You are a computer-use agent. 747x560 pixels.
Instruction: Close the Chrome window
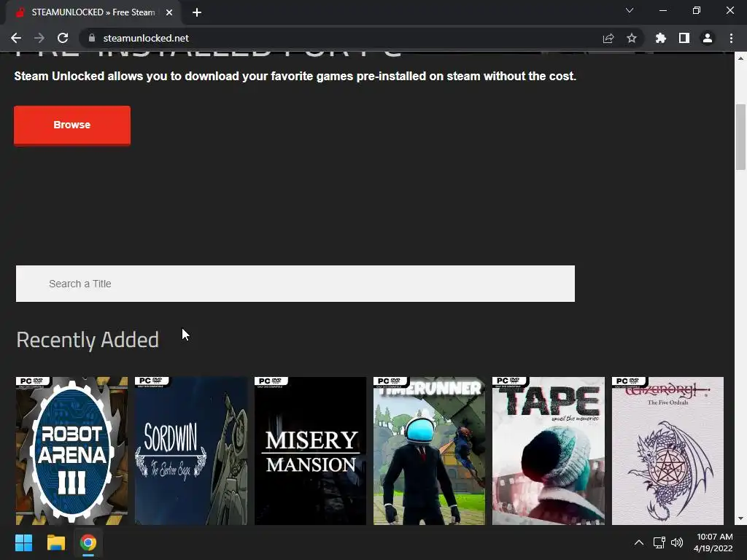coord(729,10)
